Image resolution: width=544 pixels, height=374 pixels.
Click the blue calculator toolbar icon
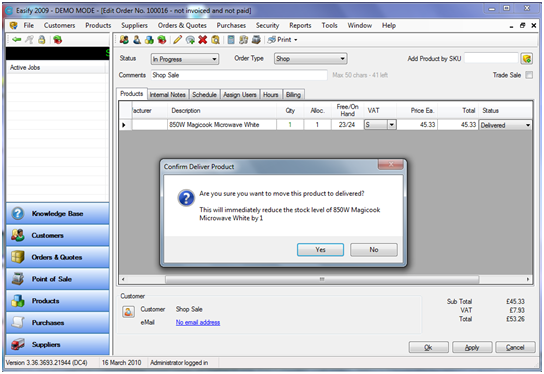(x=231, y=40)
